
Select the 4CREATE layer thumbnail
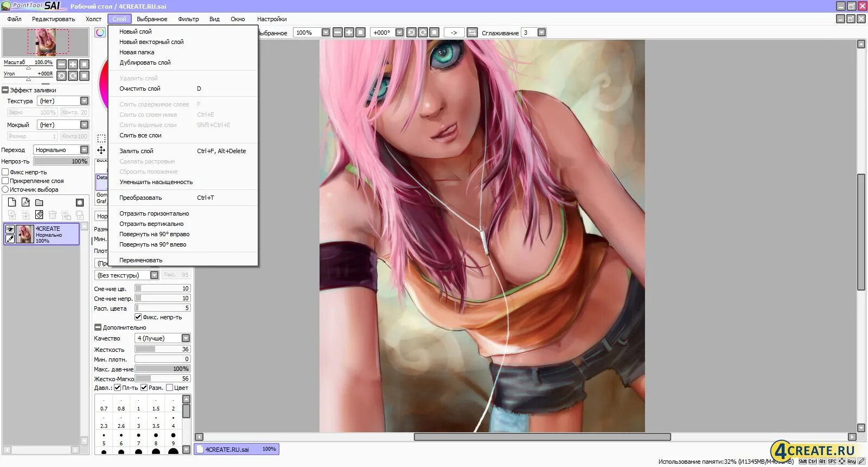pos(25,234)
